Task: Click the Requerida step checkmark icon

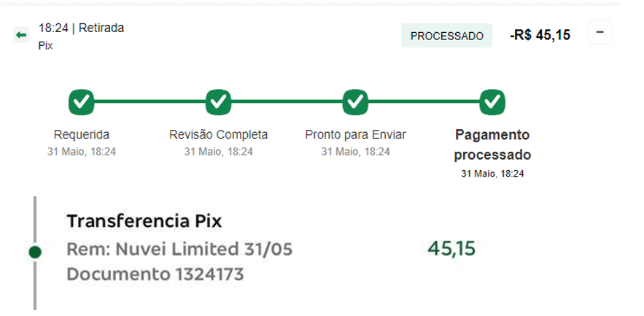Action: pos(82,102)
